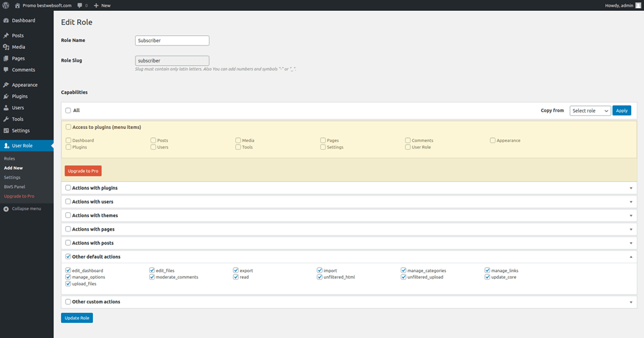The height and width of the screenshot is (338, 644).
Task: Click the plus icon next to New
Action: tap(96, 5)
